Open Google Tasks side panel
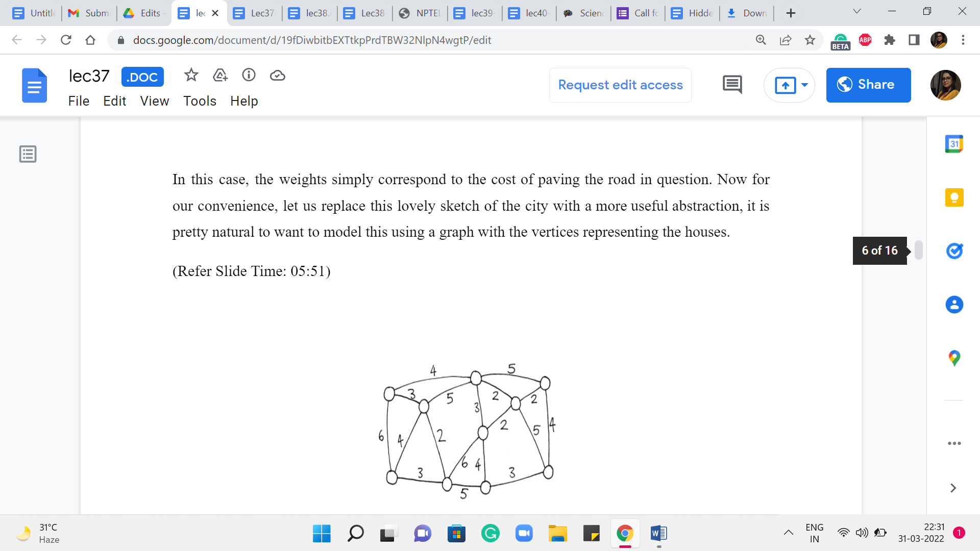Viewport: 980px width, 551px height. [x=953, y=251]
